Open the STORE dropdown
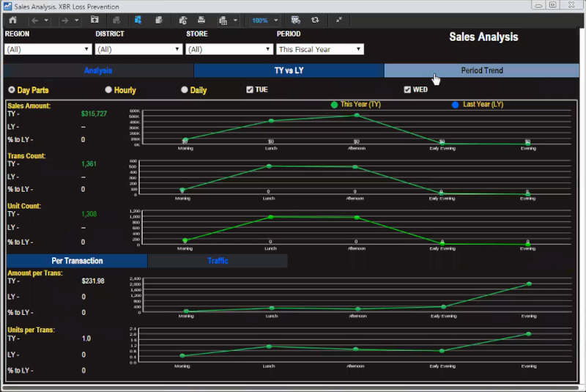The height and width of the screenshot is (392, 586). click(x=229, y=49)
